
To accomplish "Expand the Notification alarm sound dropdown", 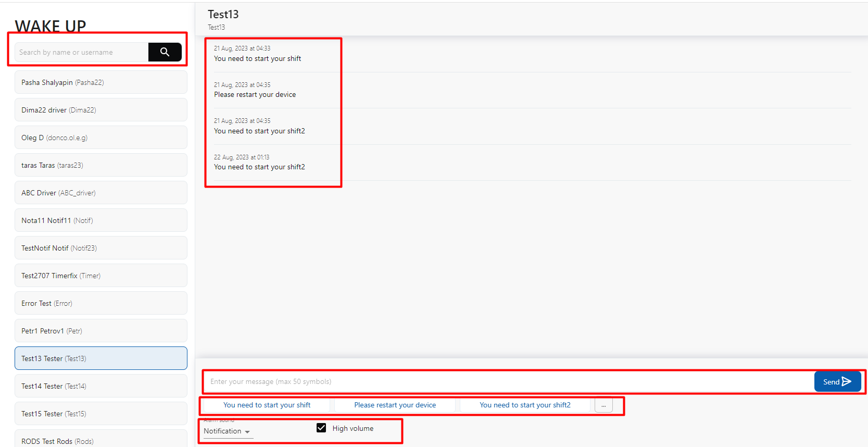I will coord(227,431).
